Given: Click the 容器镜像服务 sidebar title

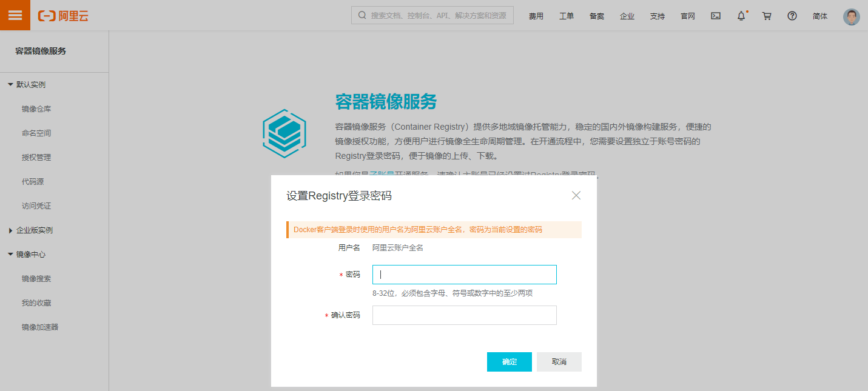Looking at the screenshot, I should (x=41, y=51).
